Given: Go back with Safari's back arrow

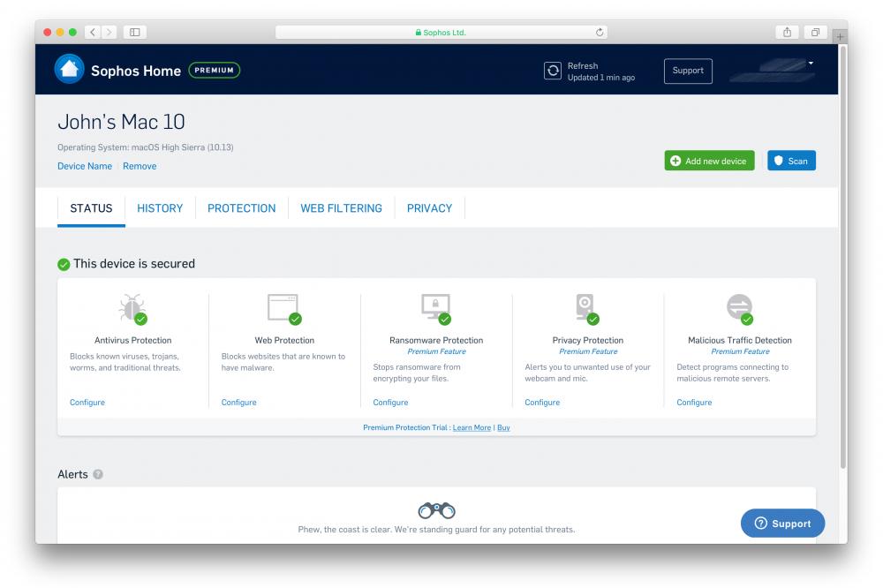Looking at the screenshot, I should click(93, 32).
